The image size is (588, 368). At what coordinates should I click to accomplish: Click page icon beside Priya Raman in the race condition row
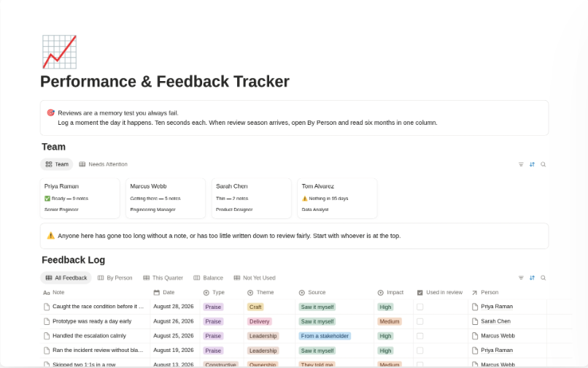475,307
